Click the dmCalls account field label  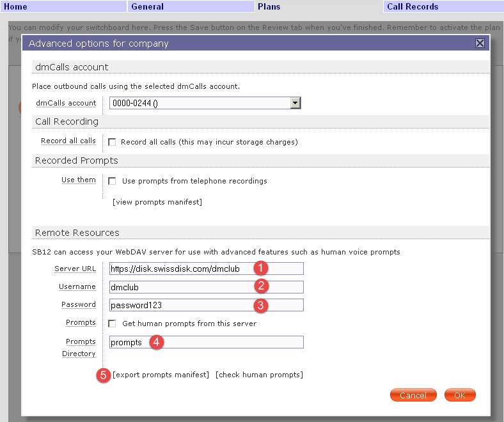tap(66, 103)
